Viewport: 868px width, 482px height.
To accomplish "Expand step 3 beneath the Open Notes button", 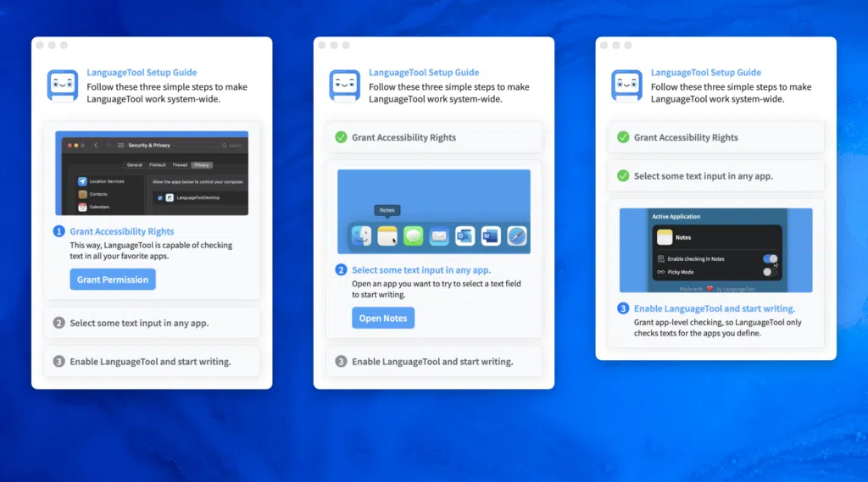I will coord(434,361).
